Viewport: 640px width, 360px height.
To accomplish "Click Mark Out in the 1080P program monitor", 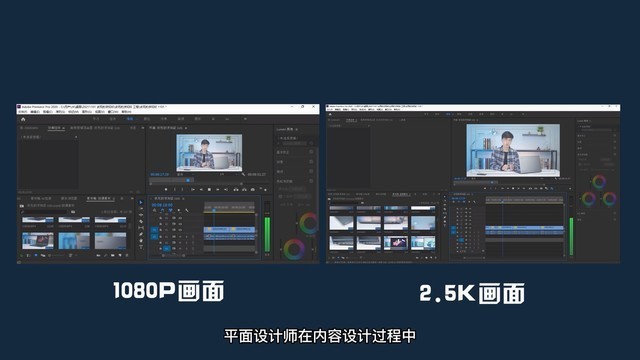I will coord(182,189).
